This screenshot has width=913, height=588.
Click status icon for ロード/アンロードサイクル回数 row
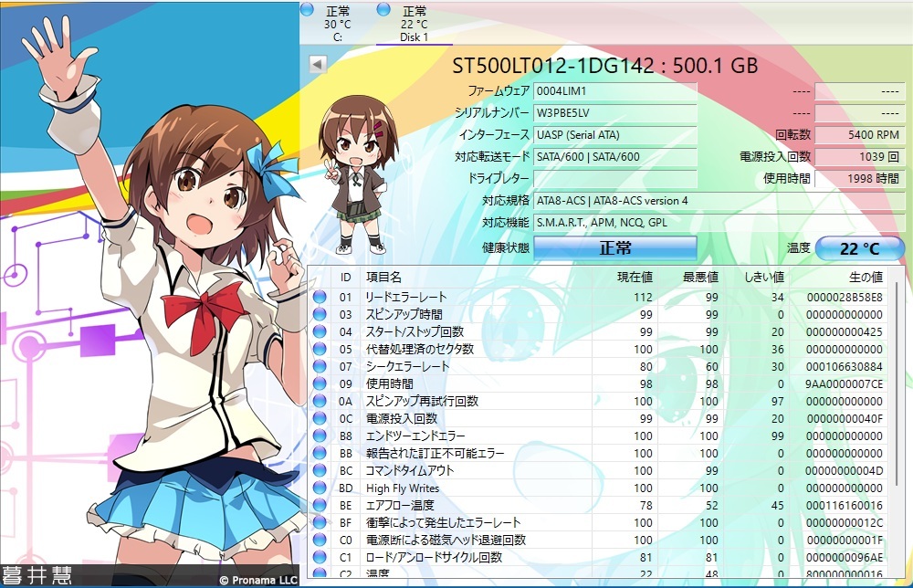click(x=320, y=557)
